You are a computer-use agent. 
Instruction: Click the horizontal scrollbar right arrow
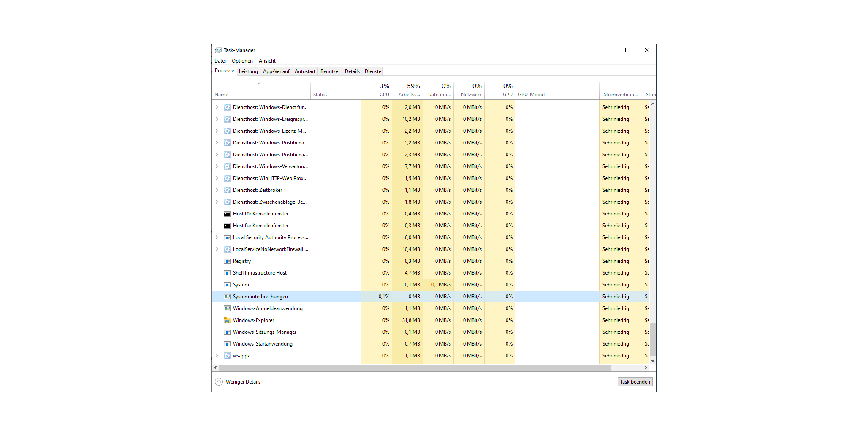point(646,368)
